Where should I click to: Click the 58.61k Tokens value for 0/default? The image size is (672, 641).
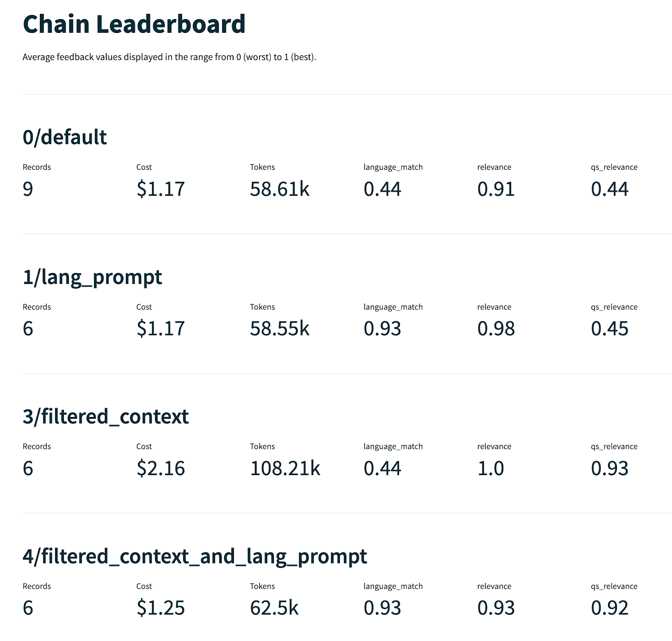click(x=279, y=189)
